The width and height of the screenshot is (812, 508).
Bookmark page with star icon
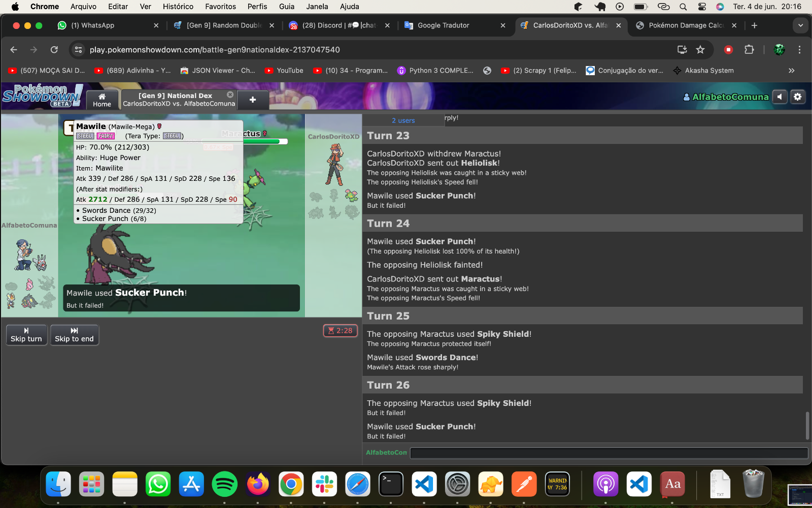[x=700, y=49]
